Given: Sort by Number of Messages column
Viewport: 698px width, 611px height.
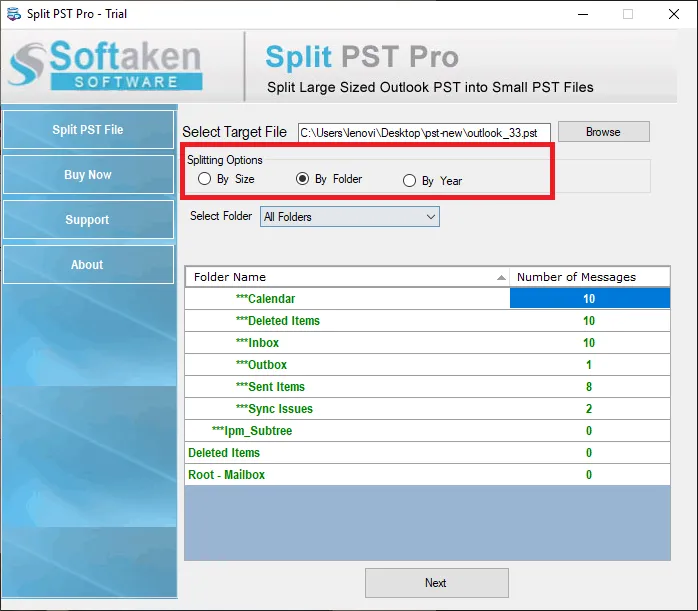Looking at the screenshot, I should click(x=589, y=277).
